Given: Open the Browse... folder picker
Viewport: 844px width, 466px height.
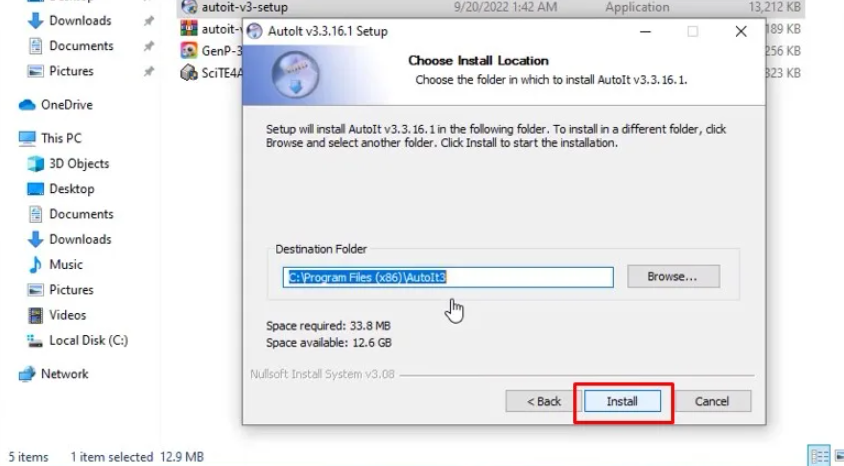Looking at the screenshot, I should 673,277.
